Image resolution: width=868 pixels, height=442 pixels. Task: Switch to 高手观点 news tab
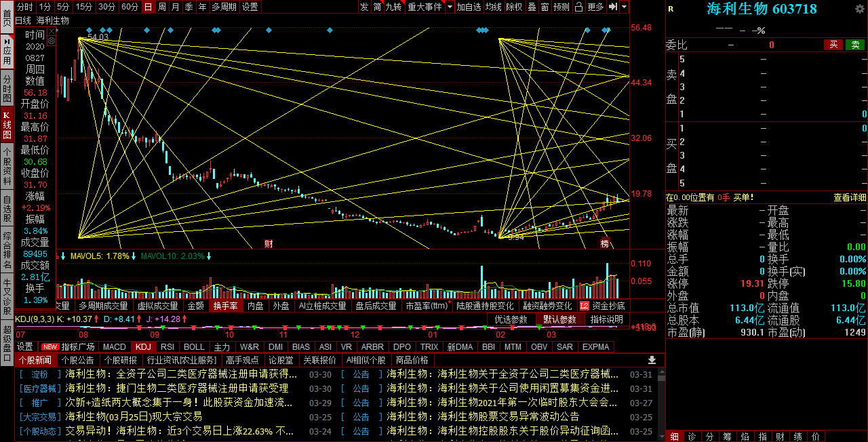coord(243,360)
